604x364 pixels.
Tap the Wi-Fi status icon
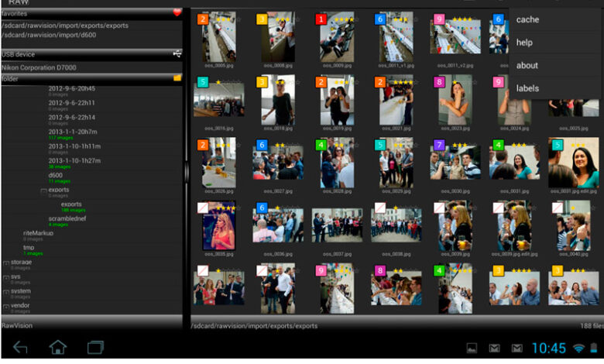tap(578, 348)
